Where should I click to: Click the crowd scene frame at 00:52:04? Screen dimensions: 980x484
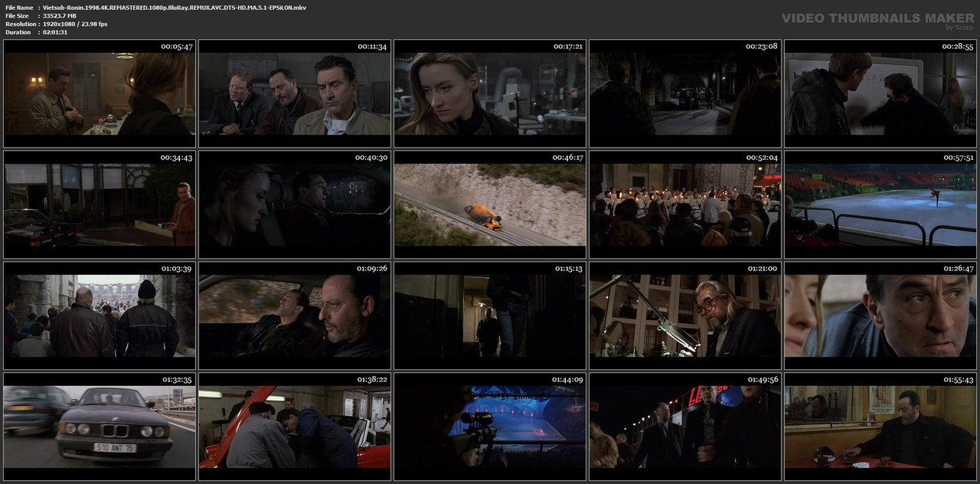pos(685,204)
